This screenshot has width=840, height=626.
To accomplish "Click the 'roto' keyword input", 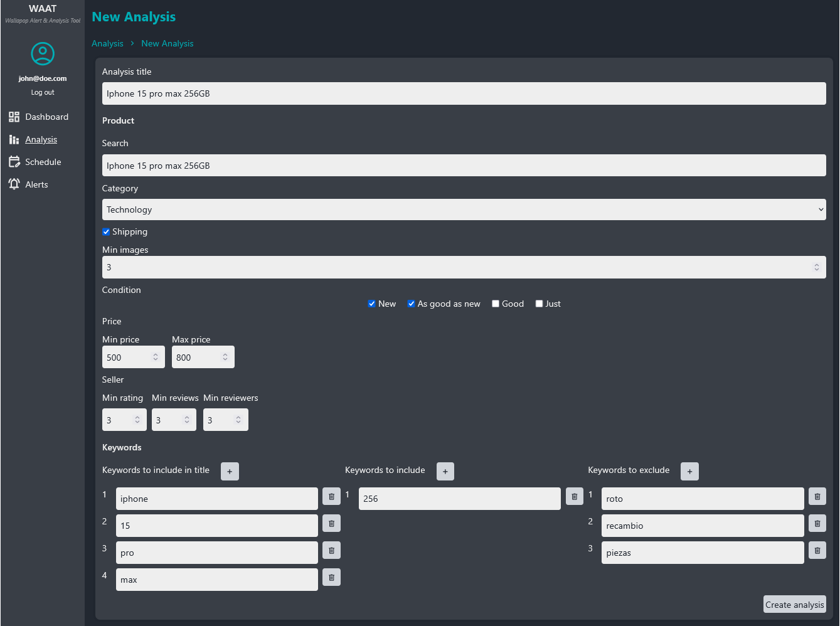I will (703, 499).
